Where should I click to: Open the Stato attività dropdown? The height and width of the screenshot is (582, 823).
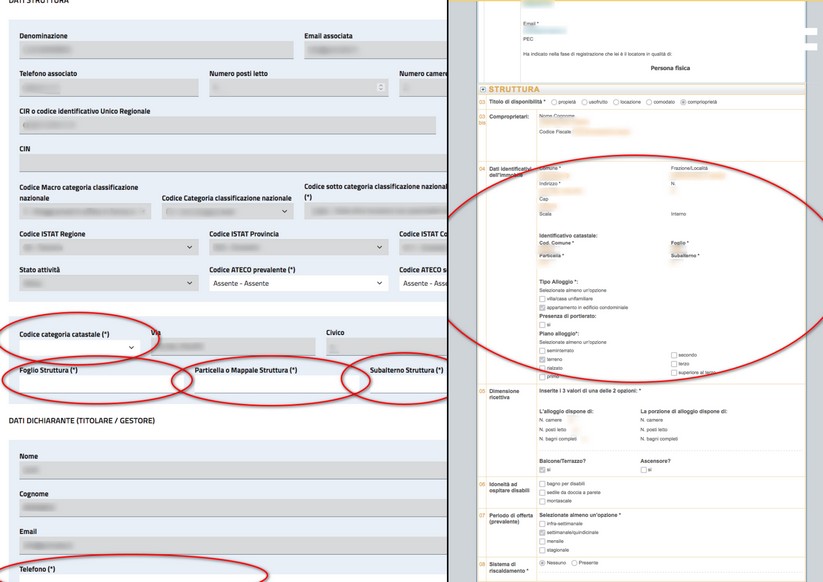click(108, 284)
